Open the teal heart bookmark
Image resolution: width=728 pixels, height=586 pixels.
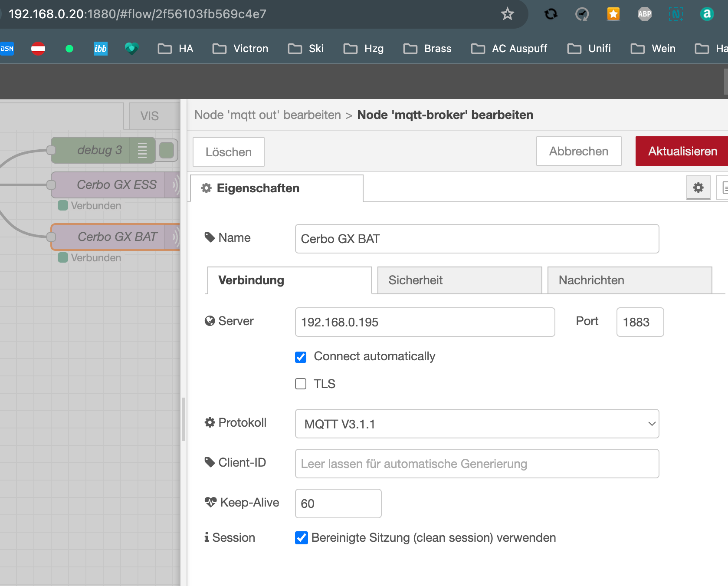pyautogui.click(x=132, y=49)
